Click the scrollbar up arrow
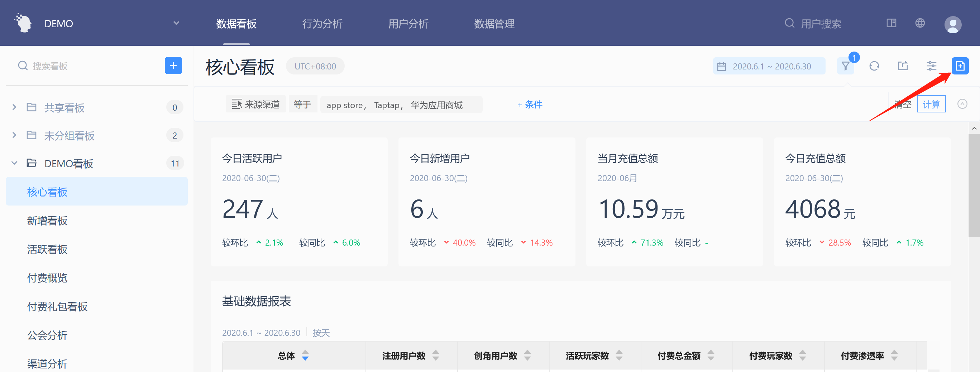The image size is (980, 372). coord(974,128)
